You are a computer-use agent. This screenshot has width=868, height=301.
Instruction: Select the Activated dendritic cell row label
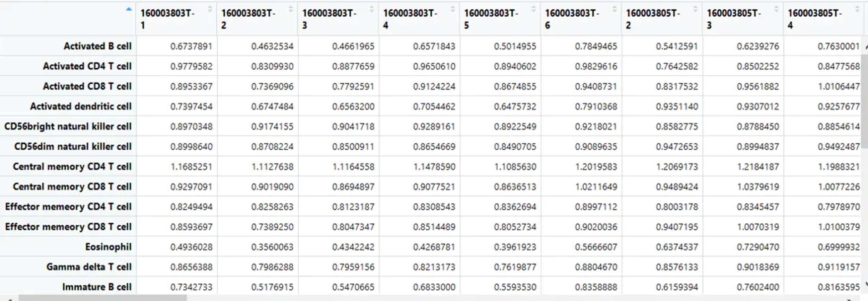pos(81,106)
